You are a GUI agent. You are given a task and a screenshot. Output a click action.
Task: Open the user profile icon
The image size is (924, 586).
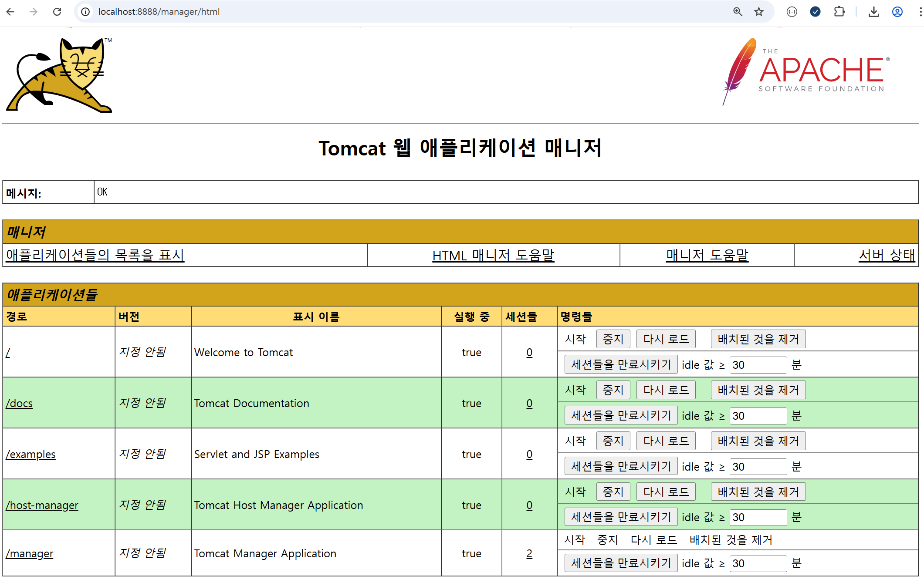click(x=897, y=12)
